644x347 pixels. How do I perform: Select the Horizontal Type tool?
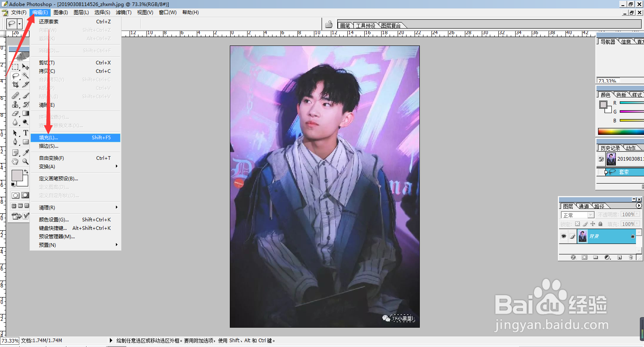coord(25,133)
